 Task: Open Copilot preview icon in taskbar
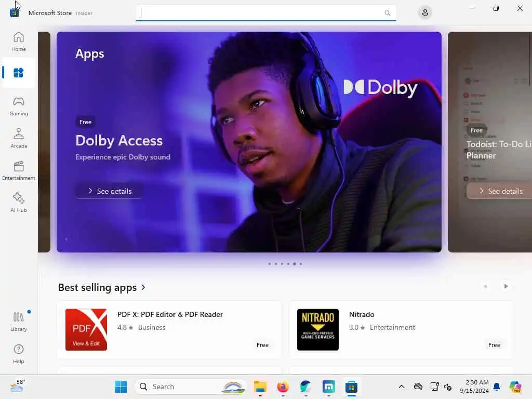[515, 387]
